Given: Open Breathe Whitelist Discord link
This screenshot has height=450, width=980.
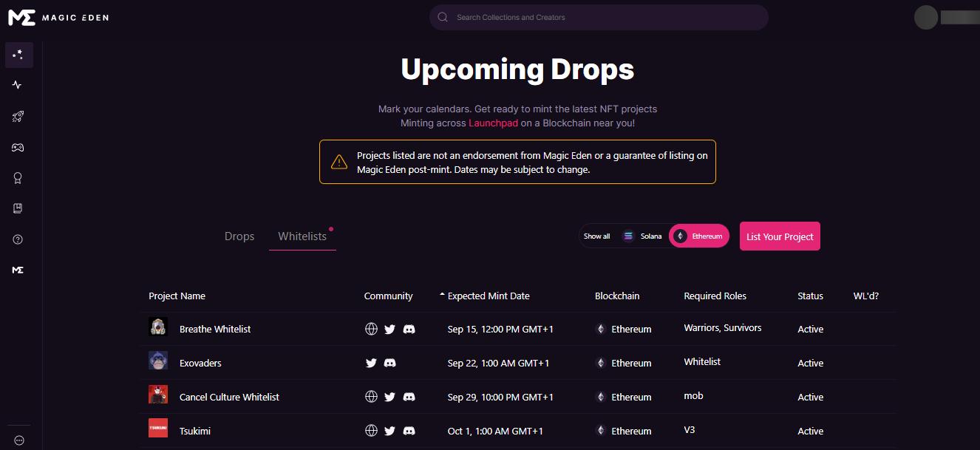Looking at the screenshot, I should 409,330.
